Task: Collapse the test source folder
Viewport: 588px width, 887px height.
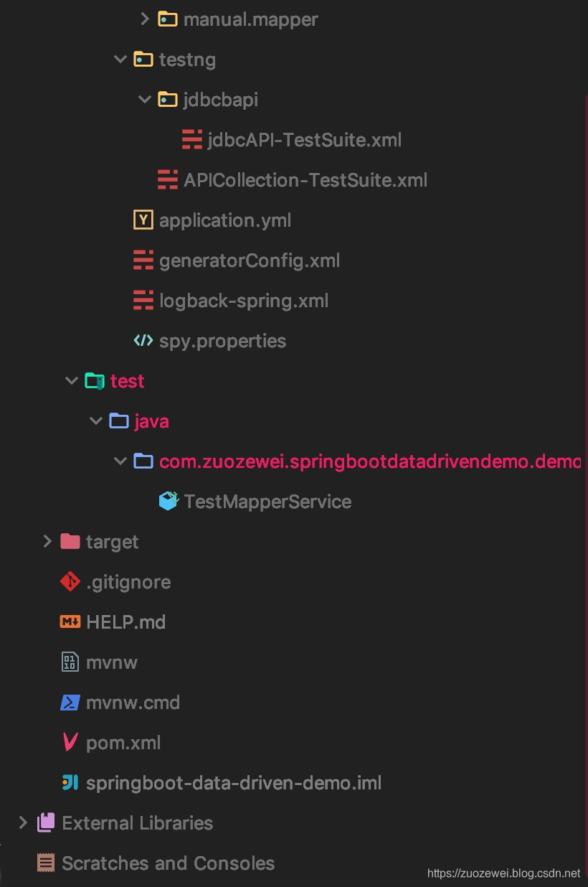Action: pyautogui.click(x=71, y=381)
